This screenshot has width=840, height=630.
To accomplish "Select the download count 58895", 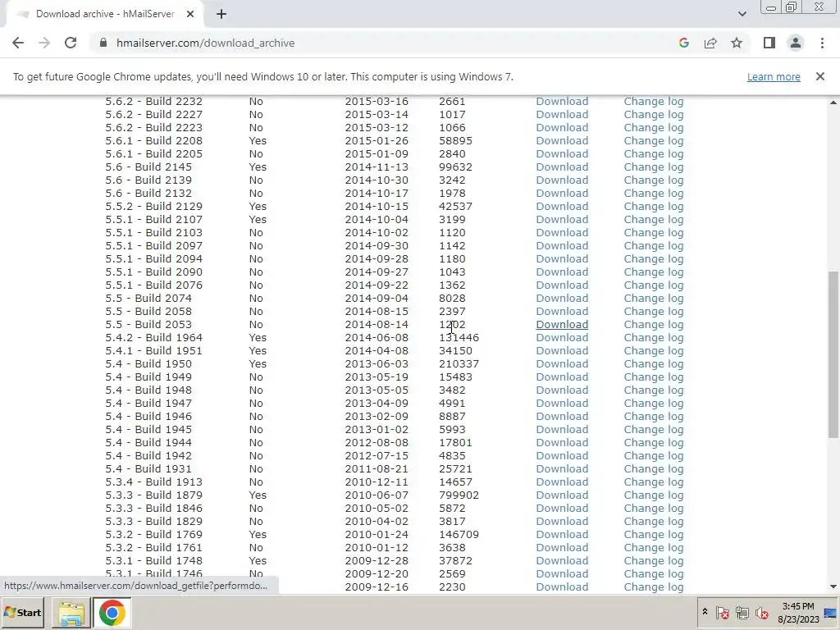I will (455, 141).
